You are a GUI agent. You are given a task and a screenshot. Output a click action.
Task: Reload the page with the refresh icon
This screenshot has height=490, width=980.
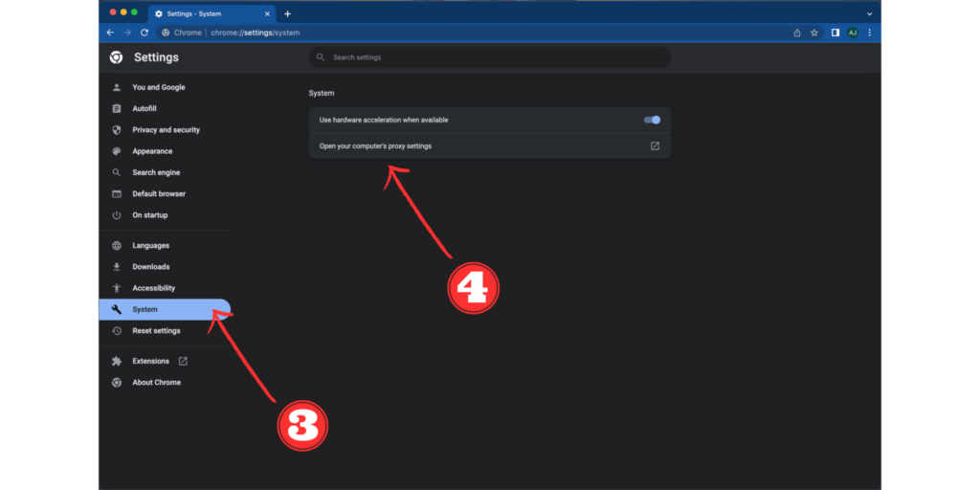click(x=145, y=33)
